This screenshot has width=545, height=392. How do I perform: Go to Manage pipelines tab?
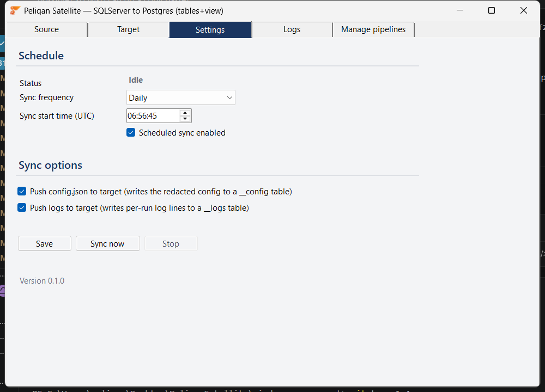point(373,29)
